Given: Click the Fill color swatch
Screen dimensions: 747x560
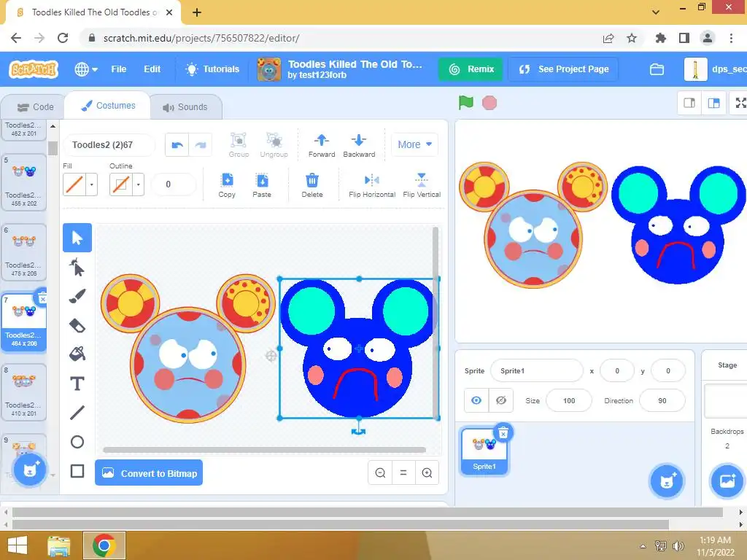Looking at the screenshot, I should tap(75, 184).
